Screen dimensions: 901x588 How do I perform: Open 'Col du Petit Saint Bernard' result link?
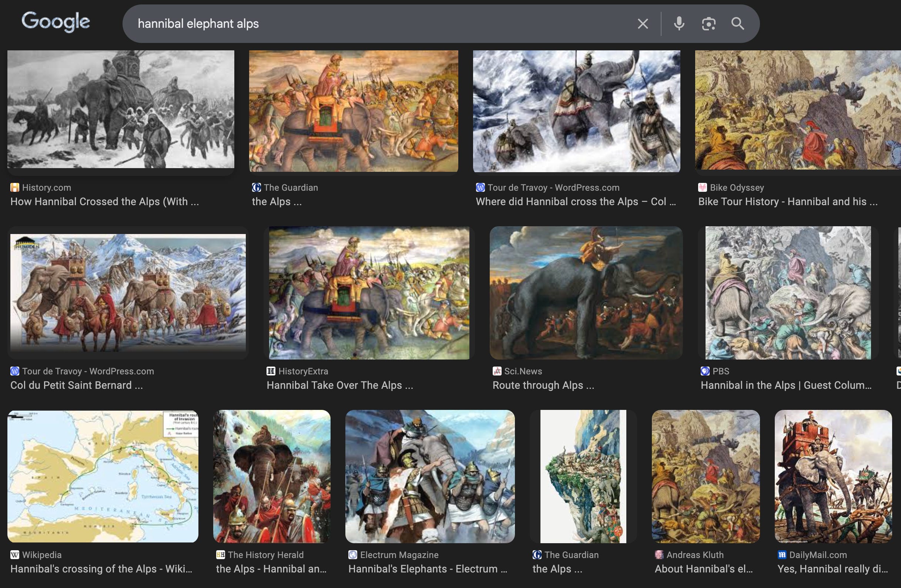pos(77,385)
